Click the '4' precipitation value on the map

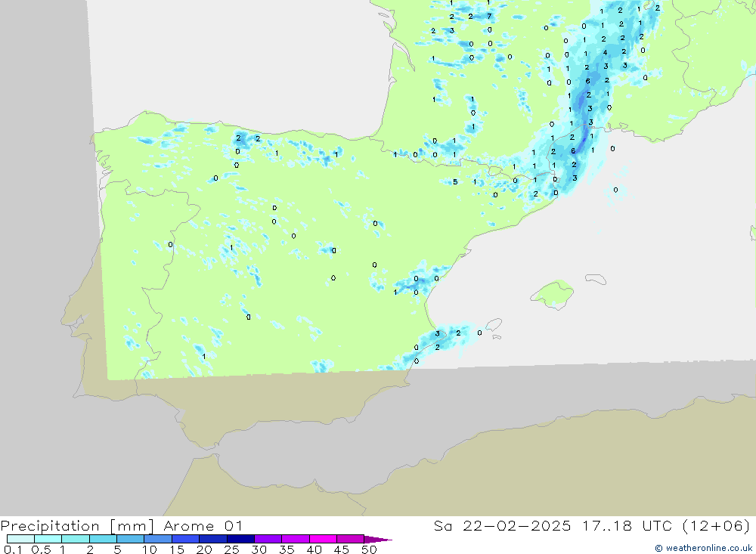605,53
